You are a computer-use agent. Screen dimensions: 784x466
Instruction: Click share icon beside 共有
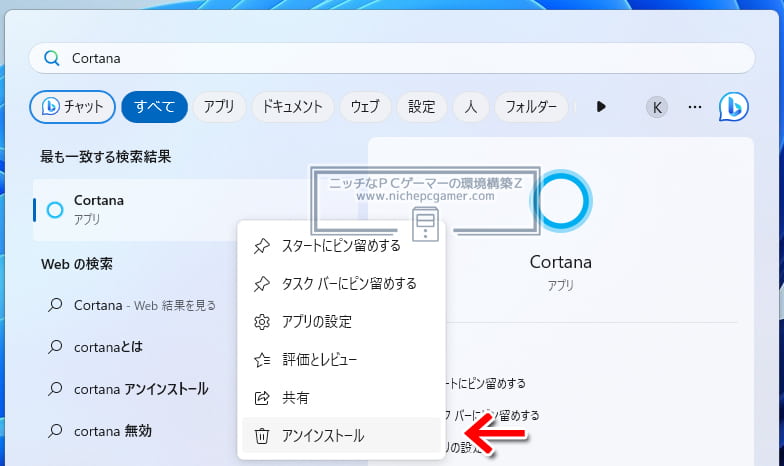[262, 398]
